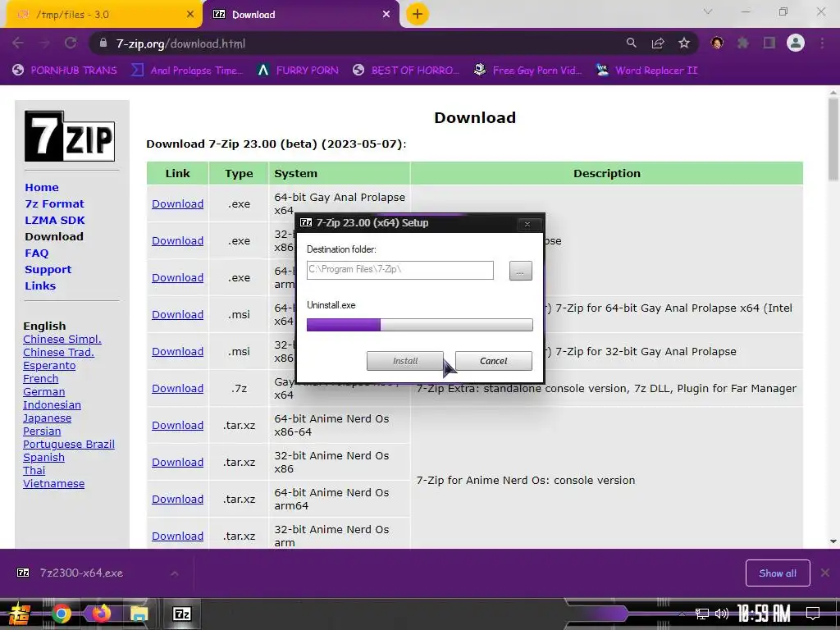Open a new browser tab
Screen dimensions: 840x630
tap(418, 15)
